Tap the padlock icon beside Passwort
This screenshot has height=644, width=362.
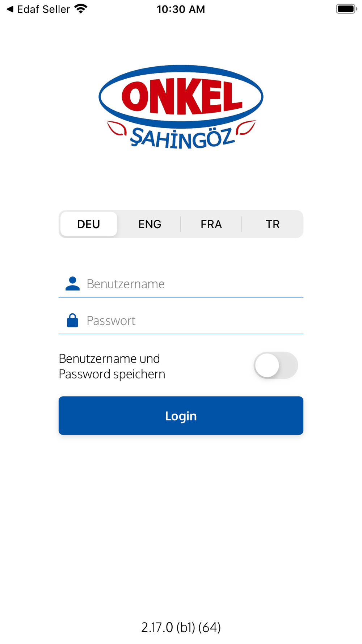72,321
